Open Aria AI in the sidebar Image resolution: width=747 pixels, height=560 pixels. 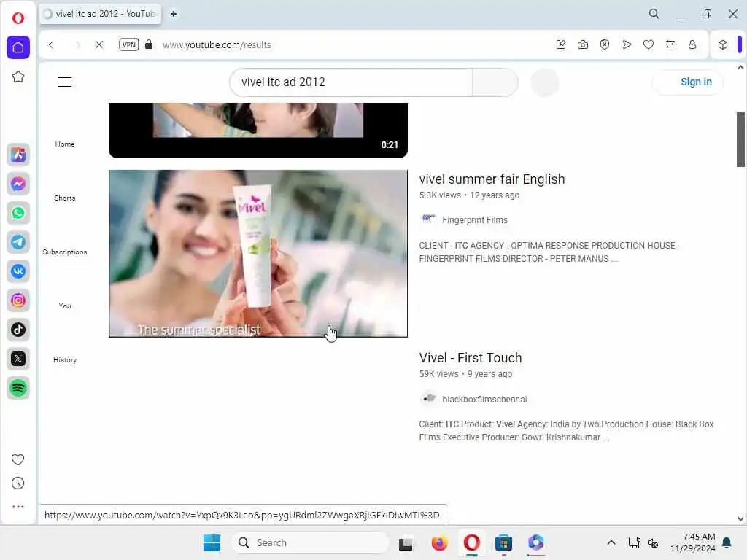18,155
